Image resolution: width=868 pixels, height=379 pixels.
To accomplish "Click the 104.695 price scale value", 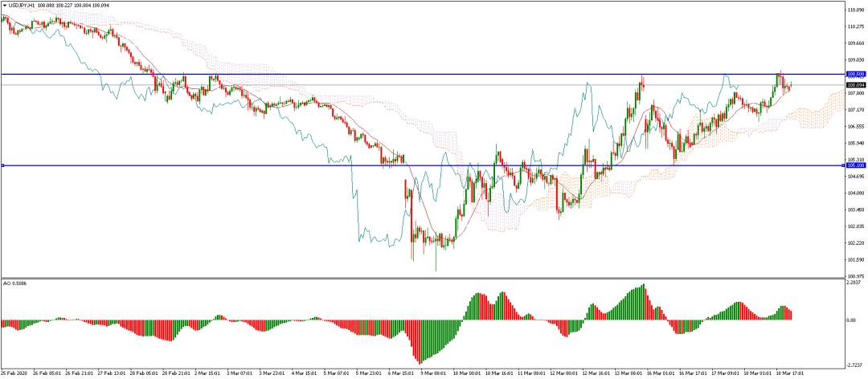I will coord(855,177).
